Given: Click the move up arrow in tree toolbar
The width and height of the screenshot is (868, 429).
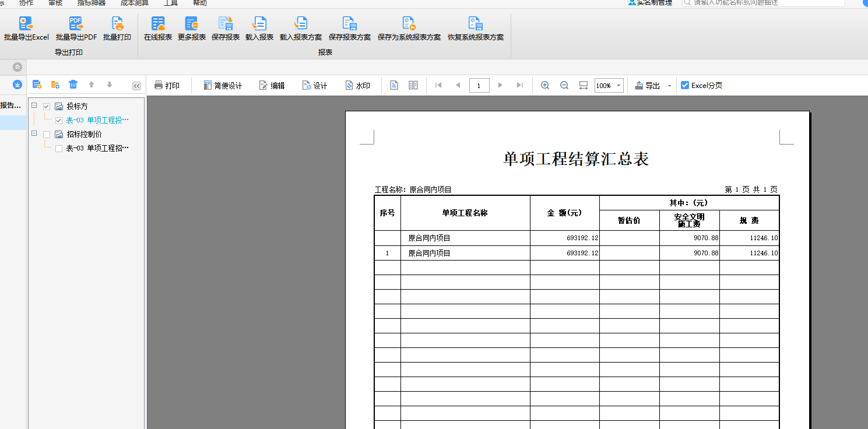Looking at the screenshot, I should click(92, 85).
